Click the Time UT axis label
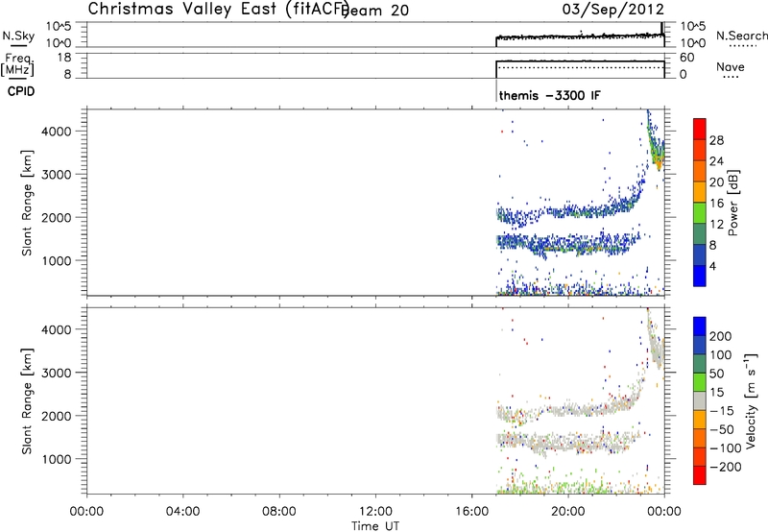Image resolution: width=768 pixels, height=532 pixels. tap(375, 526)
